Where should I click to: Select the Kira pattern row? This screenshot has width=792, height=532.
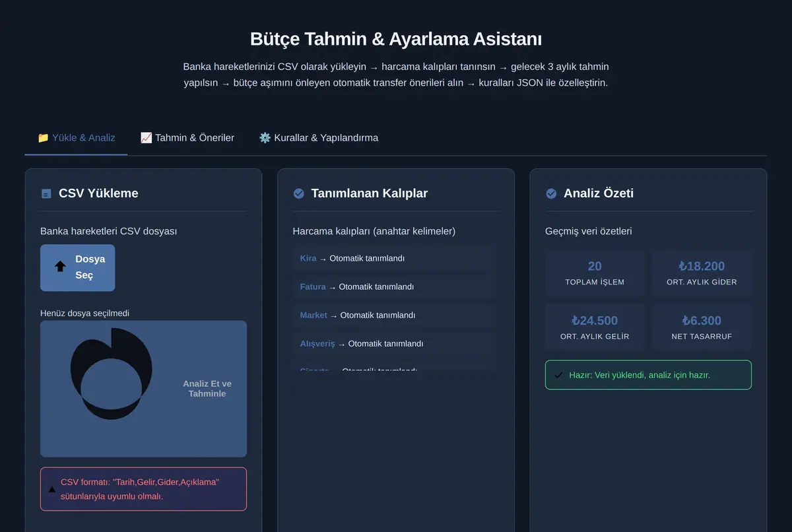click(x=394, y=258)
